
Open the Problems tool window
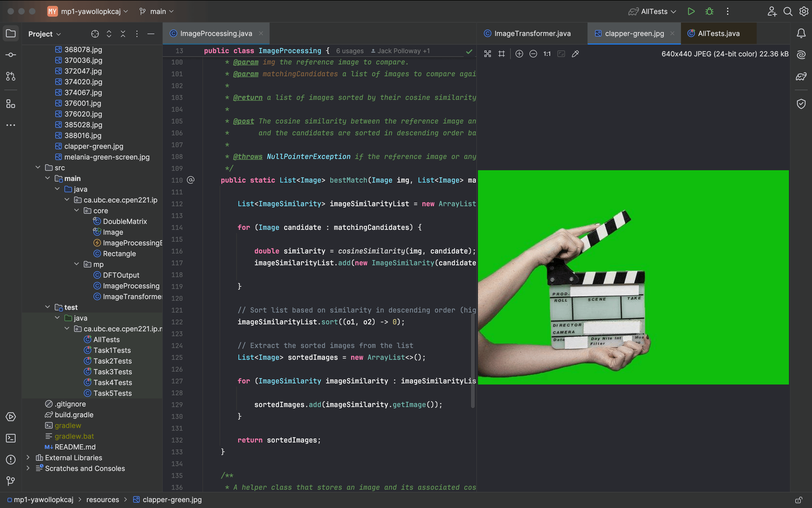[11, 460]
